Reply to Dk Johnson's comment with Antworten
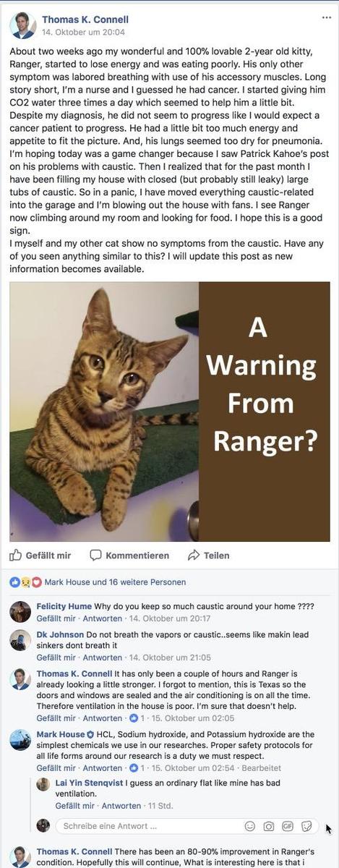The width and height of the screenshot is (339, 868). (103, 658)
